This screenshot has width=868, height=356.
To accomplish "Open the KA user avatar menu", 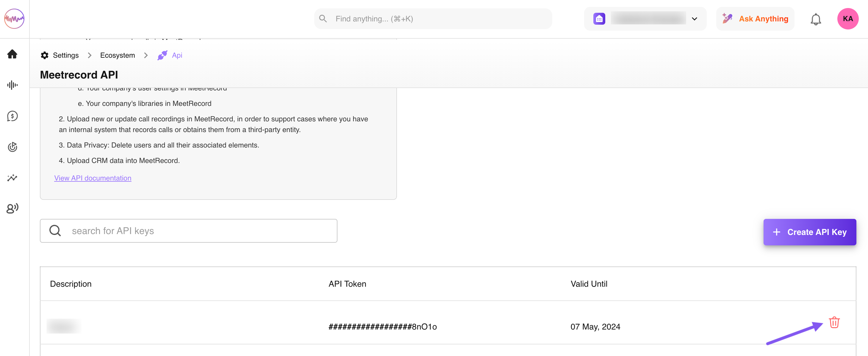I will (847, 19).
